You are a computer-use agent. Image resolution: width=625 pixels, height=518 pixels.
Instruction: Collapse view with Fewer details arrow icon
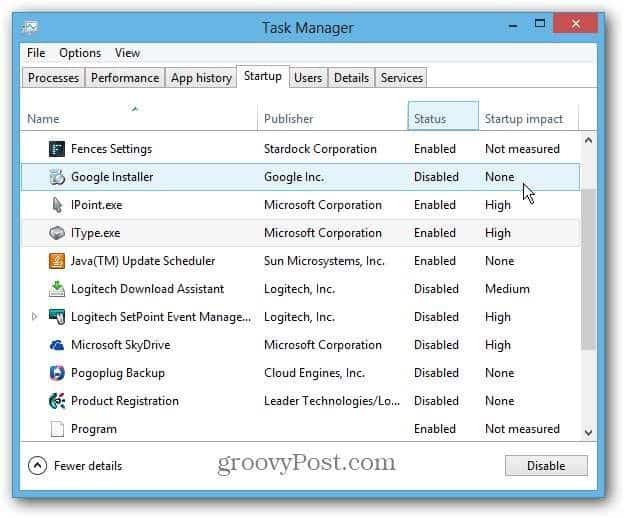coord(37,465)
